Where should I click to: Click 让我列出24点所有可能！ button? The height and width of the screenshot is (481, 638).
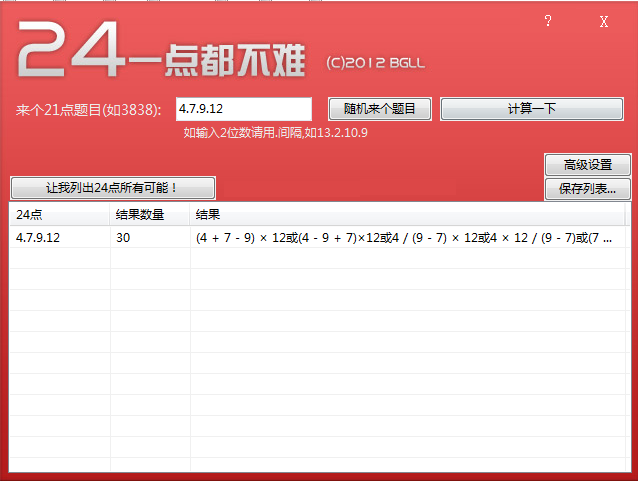[113, 188]
